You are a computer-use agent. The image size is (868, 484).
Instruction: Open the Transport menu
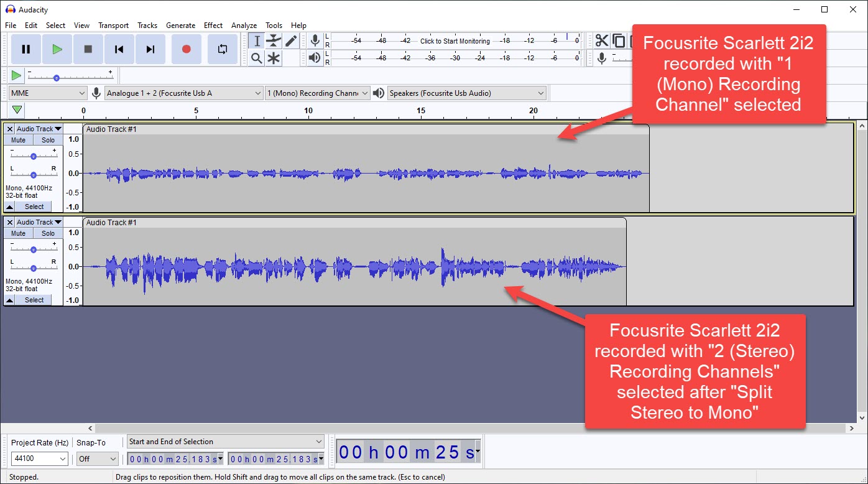click(x=114, y=26)
